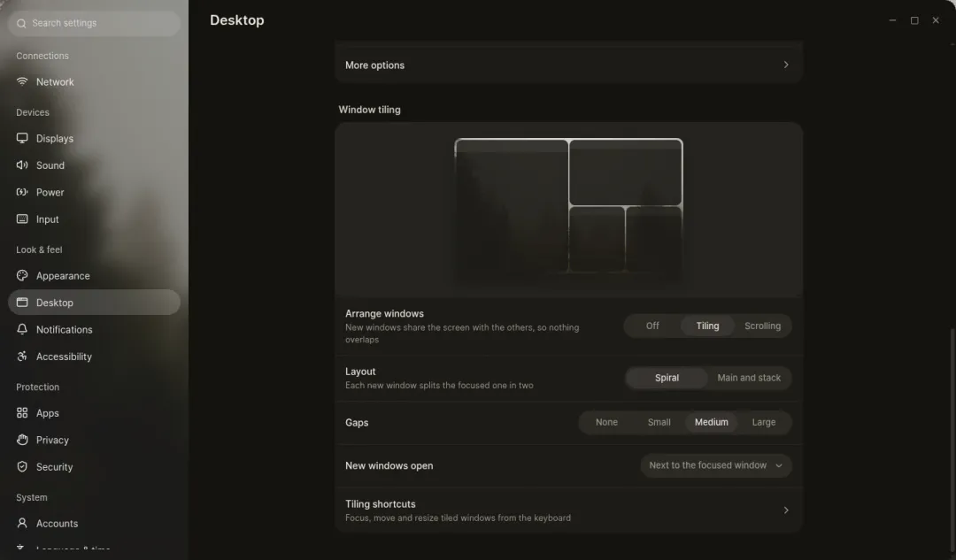
Task: Go to the Displays section
Action: [94, 138]
